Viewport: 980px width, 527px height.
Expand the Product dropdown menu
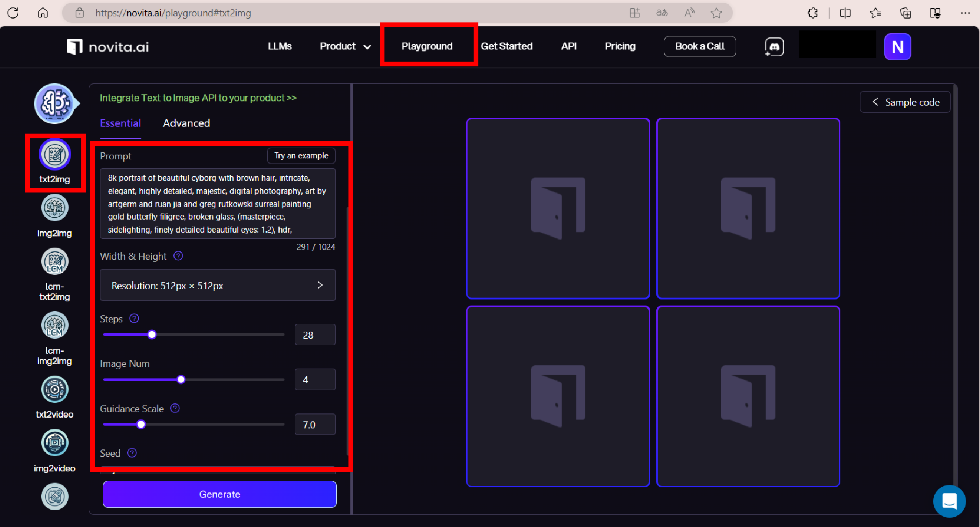(x=345, y=46)
